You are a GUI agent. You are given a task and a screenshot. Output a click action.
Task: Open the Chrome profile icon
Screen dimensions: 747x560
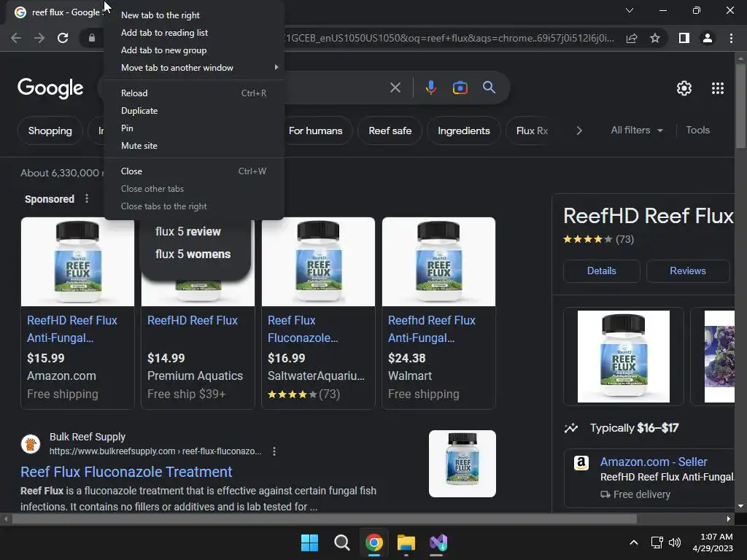708,38
